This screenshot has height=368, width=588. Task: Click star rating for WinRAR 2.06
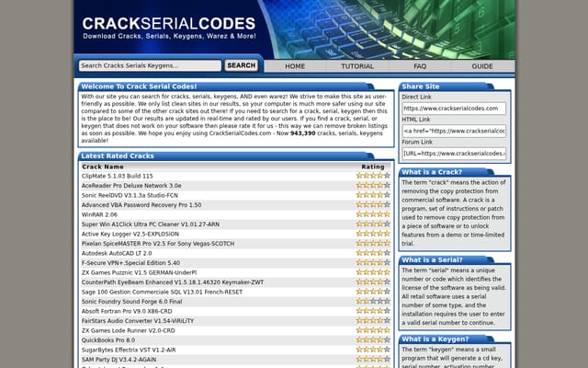[x=373, y=214]
